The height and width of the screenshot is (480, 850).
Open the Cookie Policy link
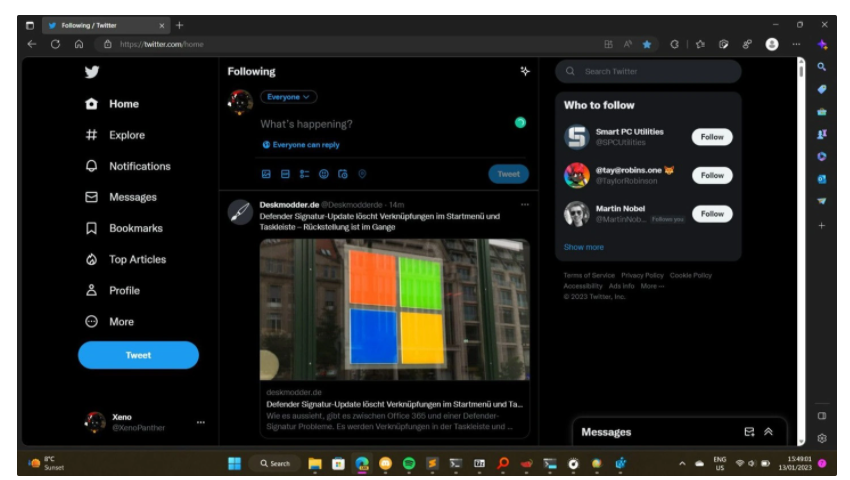tap(691, 276)
